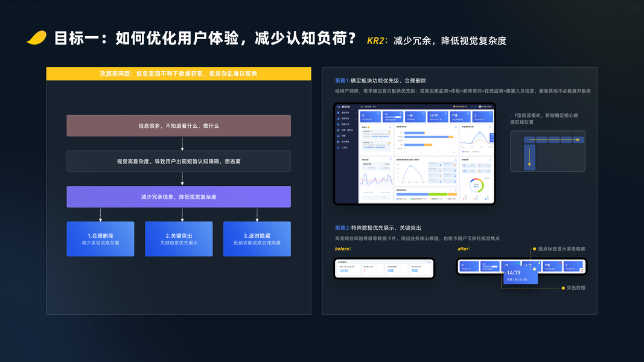644x362 pixels.
Task: Click the '一般' stat card in the large dashboard
Action: pyautogui.click(x=415, y=116)
